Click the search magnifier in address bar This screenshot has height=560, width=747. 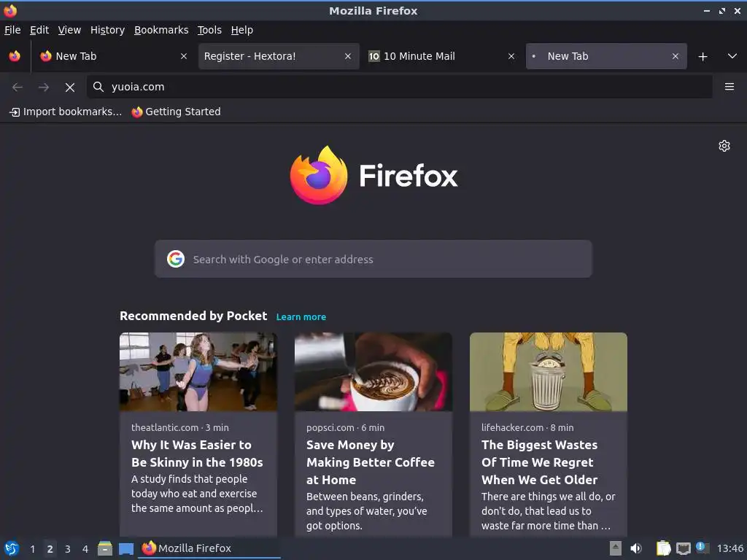(x=98, y=87)
